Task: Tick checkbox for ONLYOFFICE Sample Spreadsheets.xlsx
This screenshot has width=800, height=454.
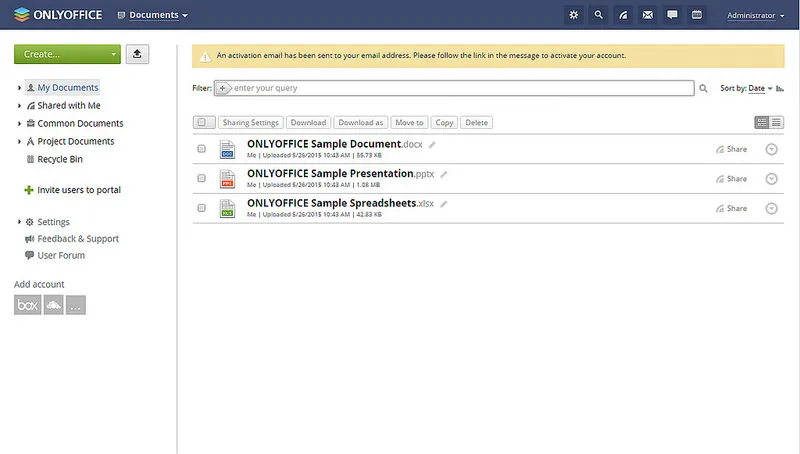Action: 201,209
